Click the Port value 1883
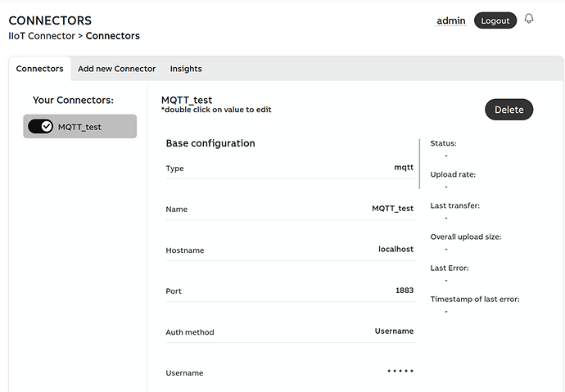 (x=404, y=291)
